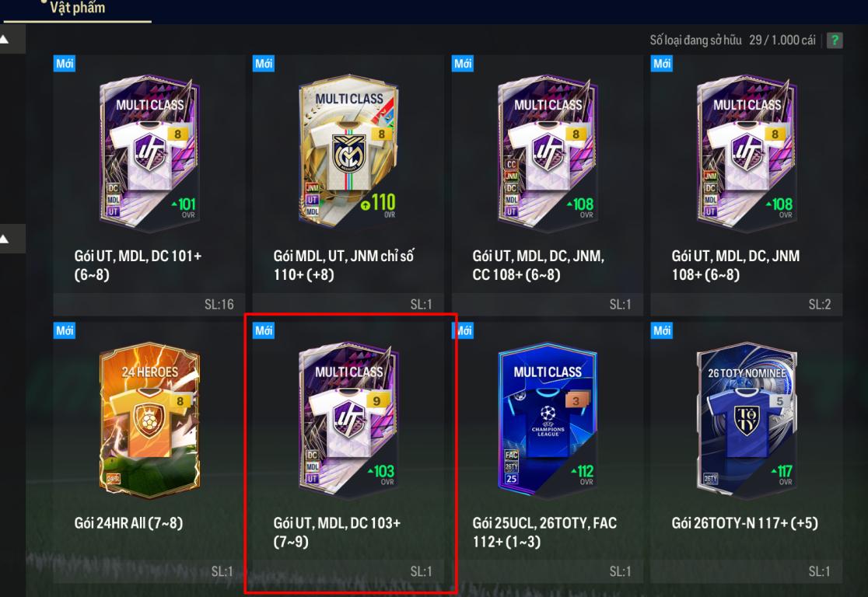Click the Mới badge on the 24 HEROES pack
This screenshot has width=868, height=597.
click(x=65, y=330)
